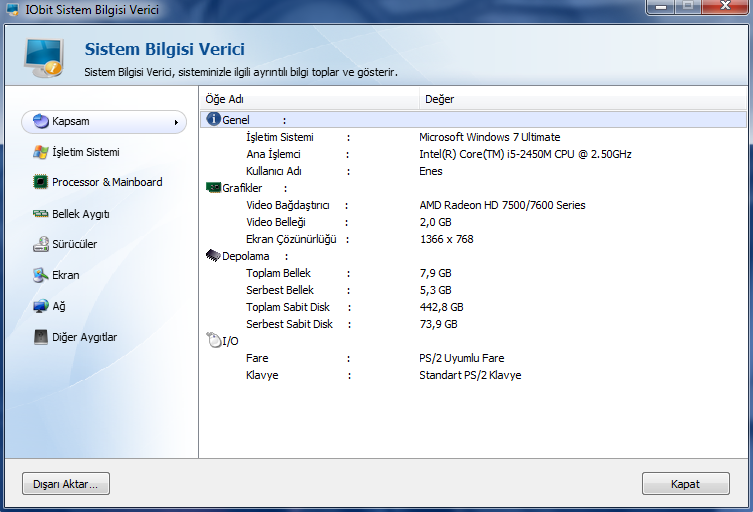Click value Microsoft Windows 7 Ultimate
This screenshot has height=512, width=753.
pyautogui.click(x=489, y=137)
